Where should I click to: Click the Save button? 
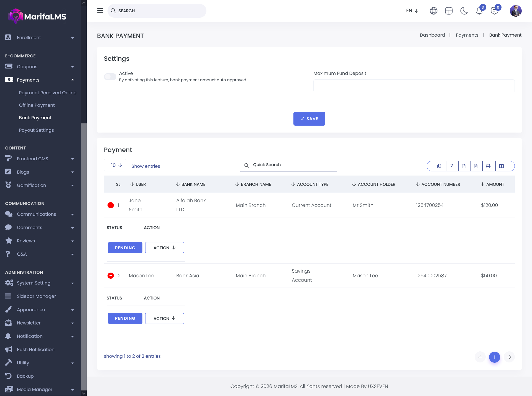[309, 119]
